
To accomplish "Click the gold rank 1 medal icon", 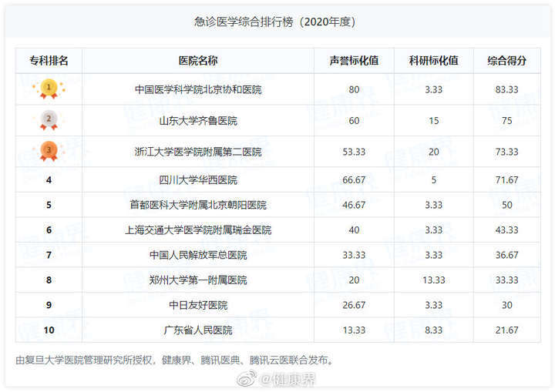I will coord(49,89).
